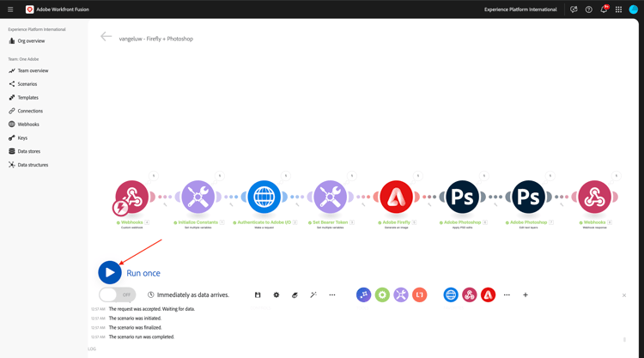Click the Adobe Workfront Fusion logo
Viewport: 644px width, 358px height.
(x=29, y=9)
